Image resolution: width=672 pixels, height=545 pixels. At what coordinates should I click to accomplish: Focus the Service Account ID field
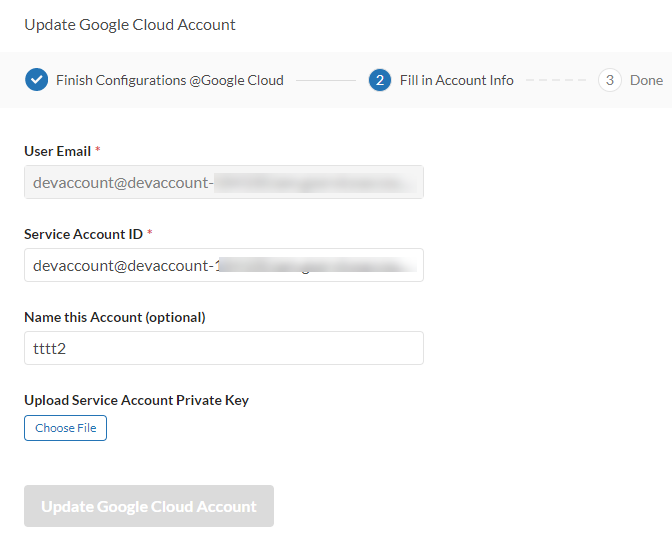coord(223,265)
